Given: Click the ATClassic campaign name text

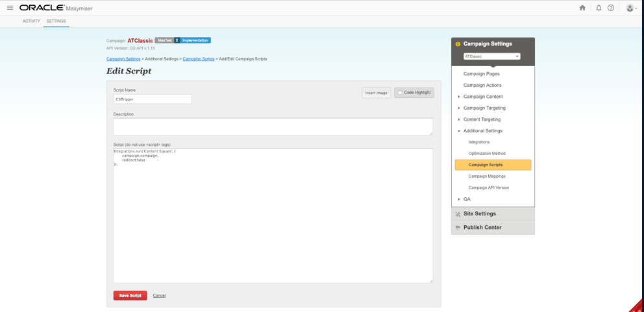Looking at the screenshot, I should pos(140,41).
